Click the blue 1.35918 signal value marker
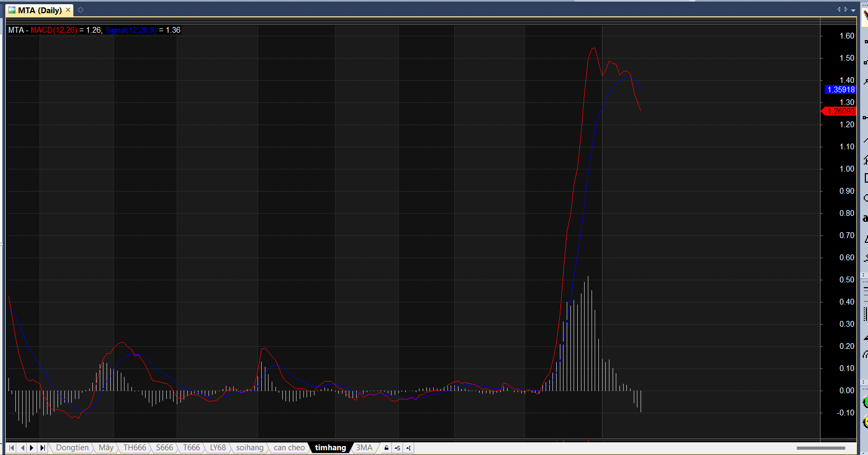This screenshot has height=455, width=868. point(840,90)
